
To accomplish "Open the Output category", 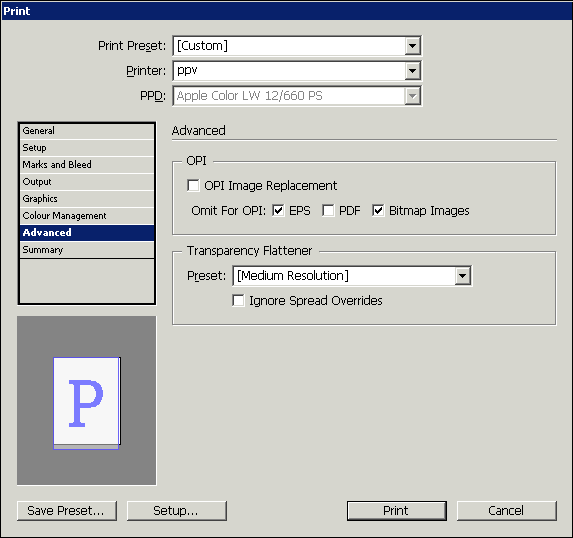I will pos(87,182).
